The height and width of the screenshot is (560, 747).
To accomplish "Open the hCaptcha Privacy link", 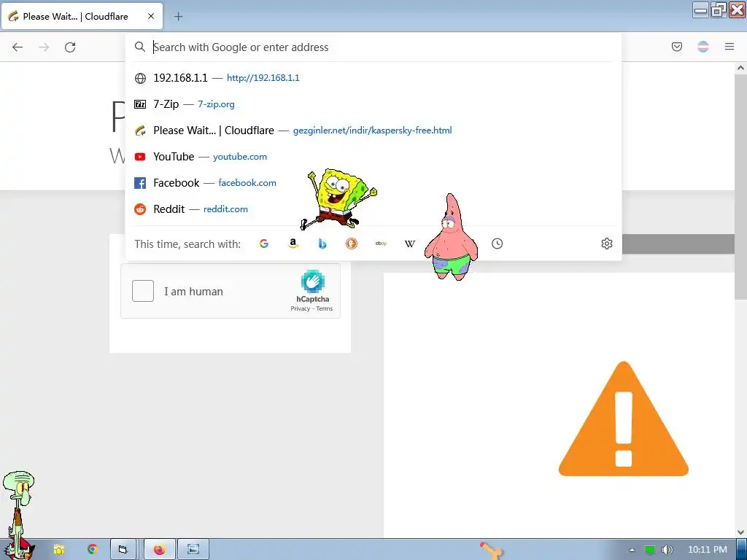I will pyautogui.click(x=300, y=308).
